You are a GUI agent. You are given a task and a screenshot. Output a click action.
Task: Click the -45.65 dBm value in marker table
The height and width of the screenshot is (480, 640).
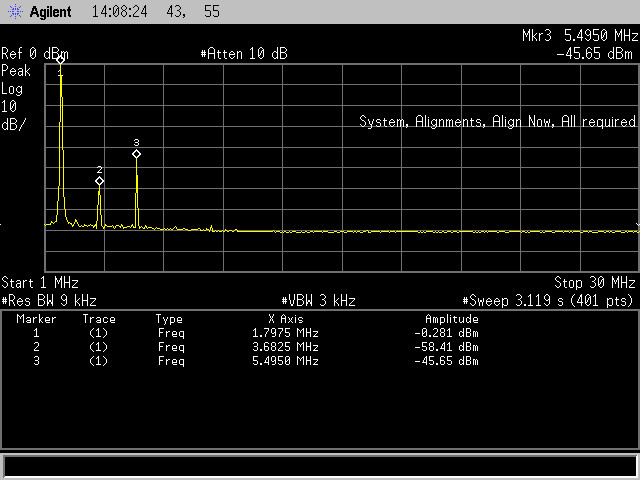[x=446, y=361]
